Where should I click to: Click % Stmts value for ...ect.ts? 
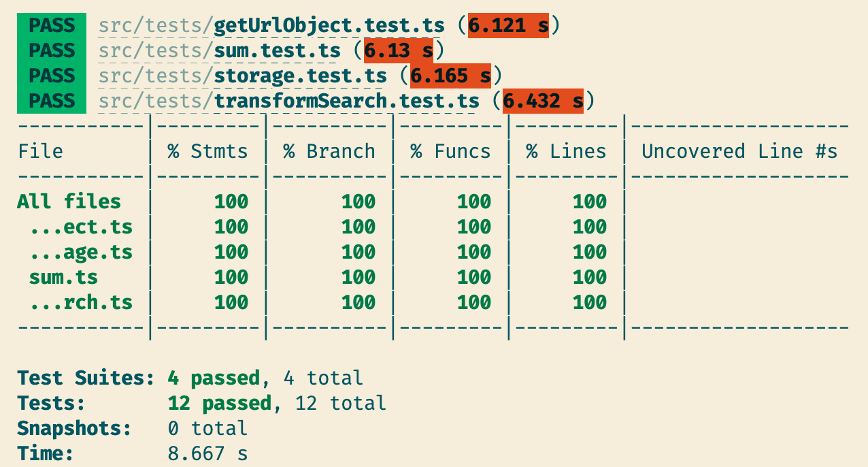click(x=231, y=227)
